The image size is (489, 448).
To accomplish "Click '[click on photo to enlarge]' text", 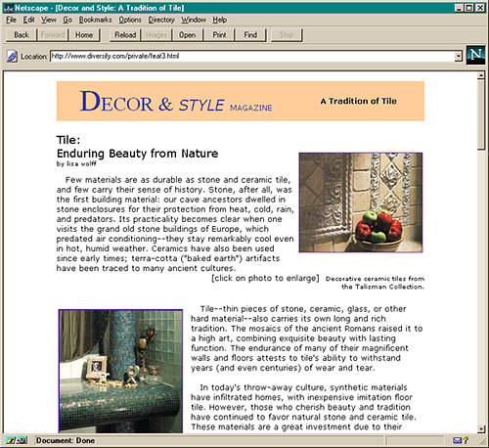I will pos(265,278).
